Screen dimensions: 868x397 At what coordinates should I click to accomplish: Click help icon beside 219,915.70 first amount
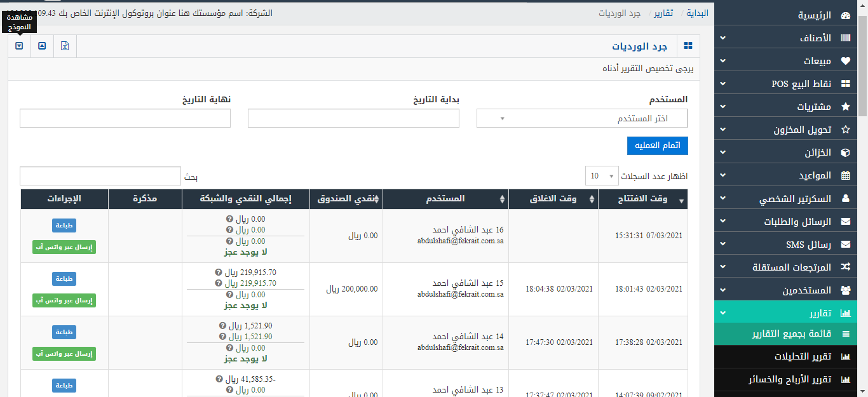pos(219,272)
